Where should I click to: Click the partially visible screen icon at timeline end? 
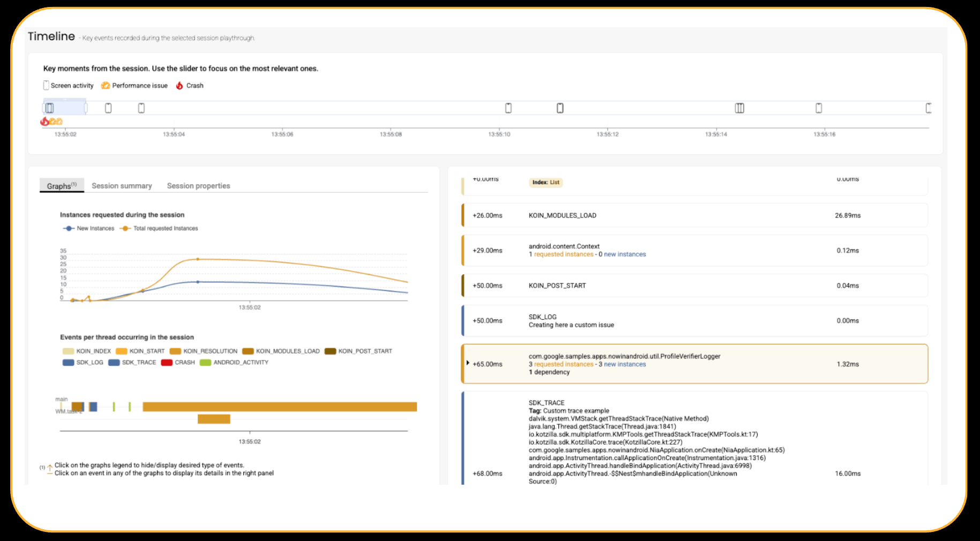tap(929, 108)
